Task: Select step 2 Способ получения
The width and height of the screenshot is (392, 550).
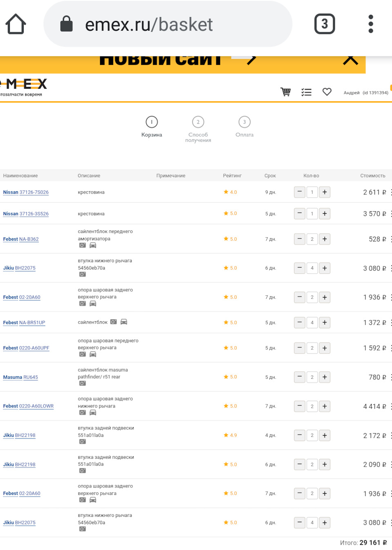Action: coord(198,129)
